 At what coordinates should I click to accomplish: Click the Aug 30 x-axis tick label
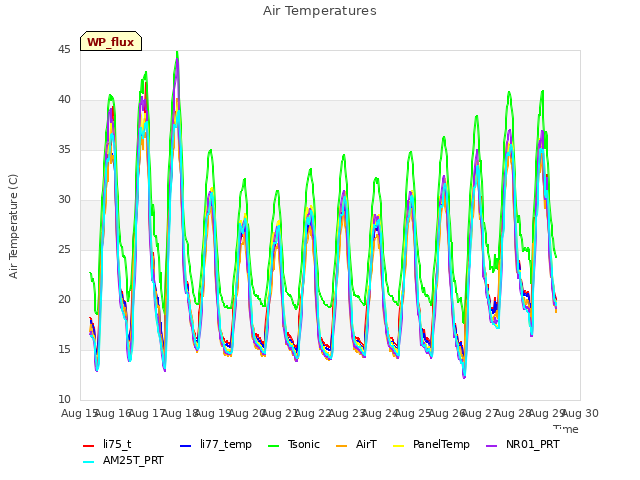click(580, 414)
